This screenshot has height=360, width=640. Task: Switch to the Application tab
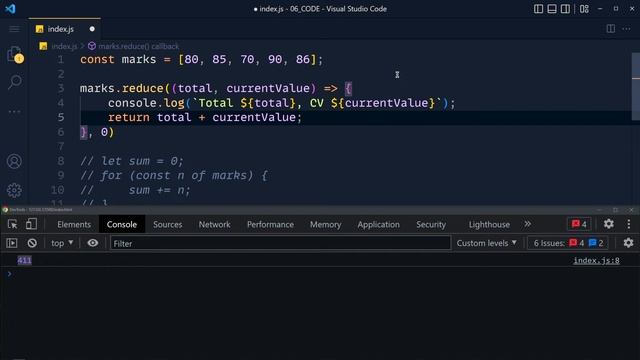pyautogui.click(x=378, y=224)
